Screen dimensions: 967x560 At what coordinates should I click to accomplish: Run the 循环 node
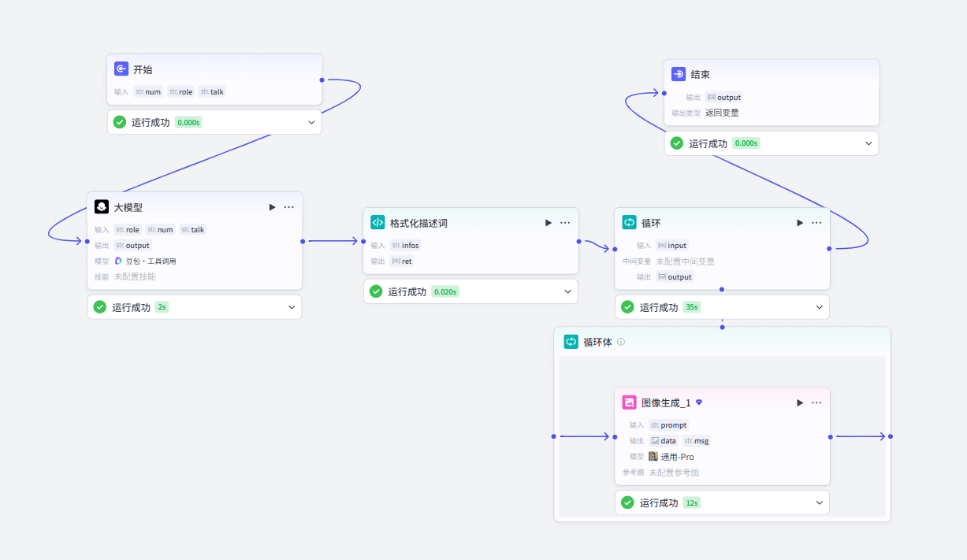(800, 223)
